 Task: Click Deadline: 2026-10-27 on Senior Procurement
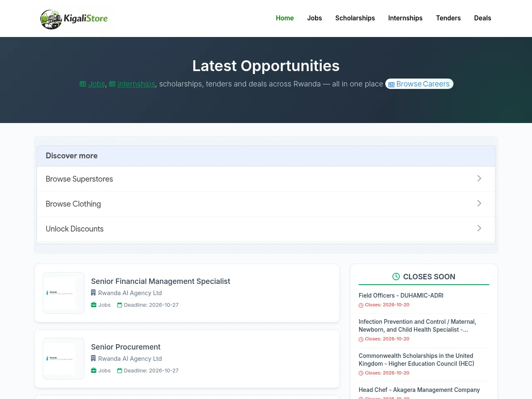151,371
